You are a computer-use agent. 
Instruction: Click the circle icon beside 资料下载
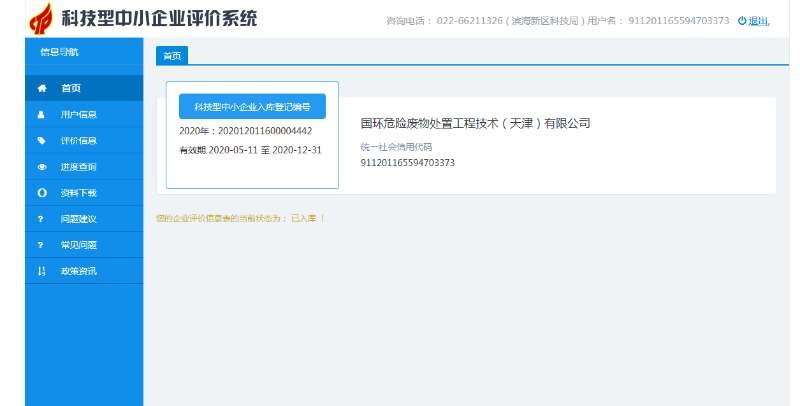point(41,192)
